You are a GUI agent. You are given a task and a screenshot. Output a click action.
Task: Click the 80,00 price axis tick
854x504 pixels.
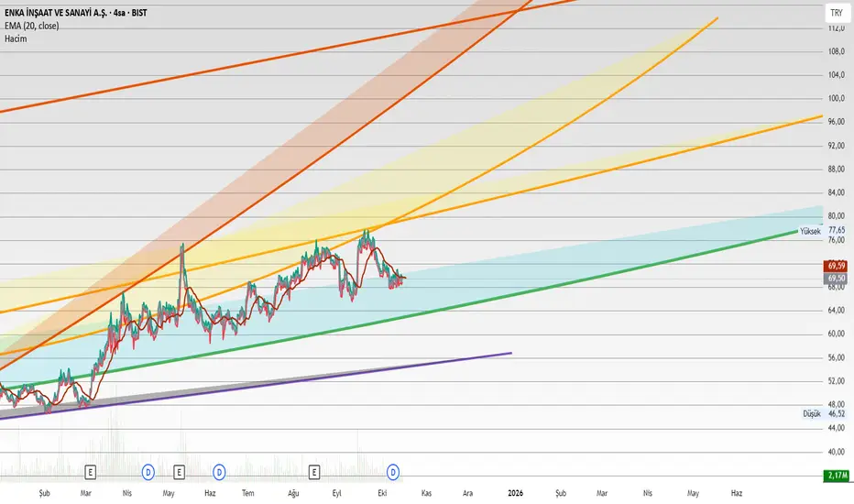pos(837,216)
